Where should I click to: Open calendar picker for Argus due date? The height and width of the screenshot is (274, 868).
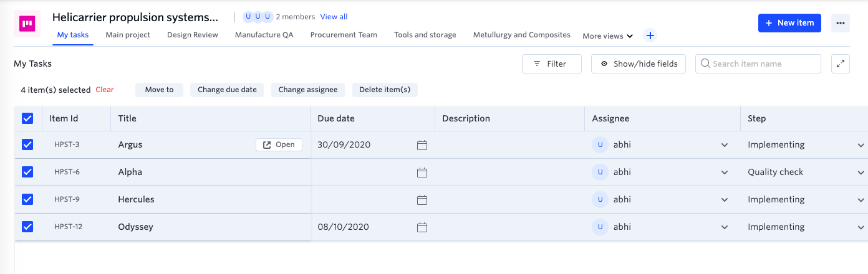pyautogui.click(x=422, y=145)
